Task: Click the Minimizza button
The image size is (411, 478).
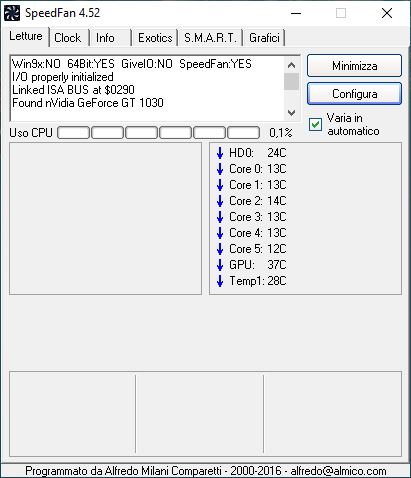Action: (x=354, y=66)
